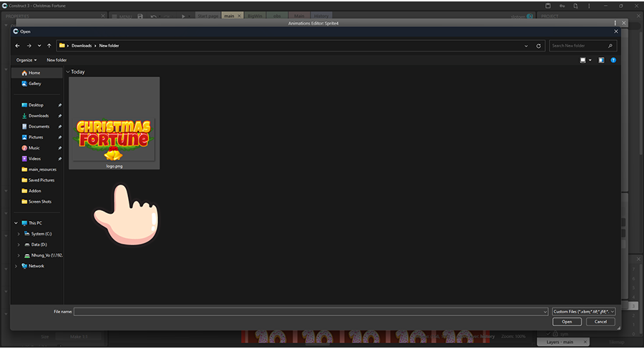Open Gallery in the navigation pane
Viewport: 644px width, 349px height.
point(34,84)
